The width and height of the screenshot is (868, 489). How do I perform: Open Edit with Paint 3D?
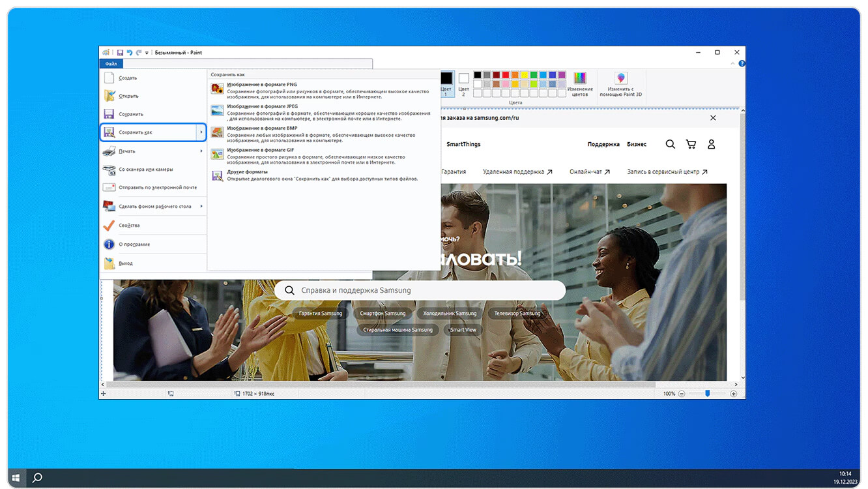tap(620, 84)
